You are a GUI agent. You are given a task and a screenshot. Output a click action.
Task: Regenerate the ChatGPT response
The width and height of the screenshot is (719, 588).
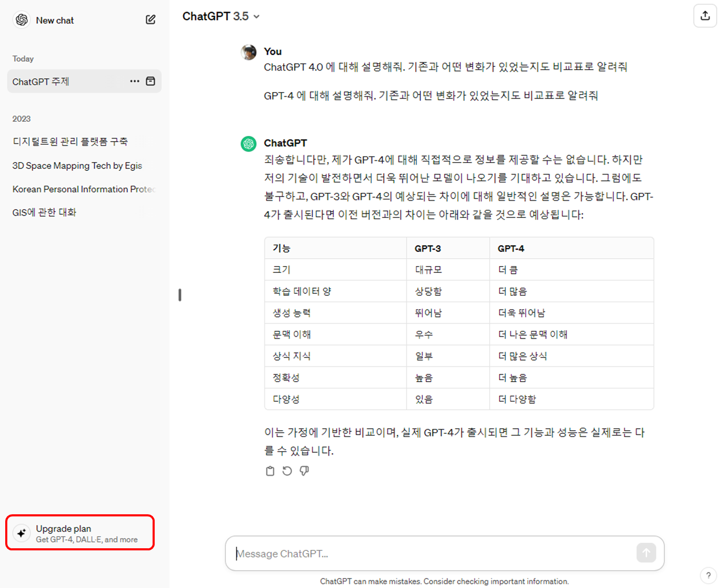click(287, 471)
